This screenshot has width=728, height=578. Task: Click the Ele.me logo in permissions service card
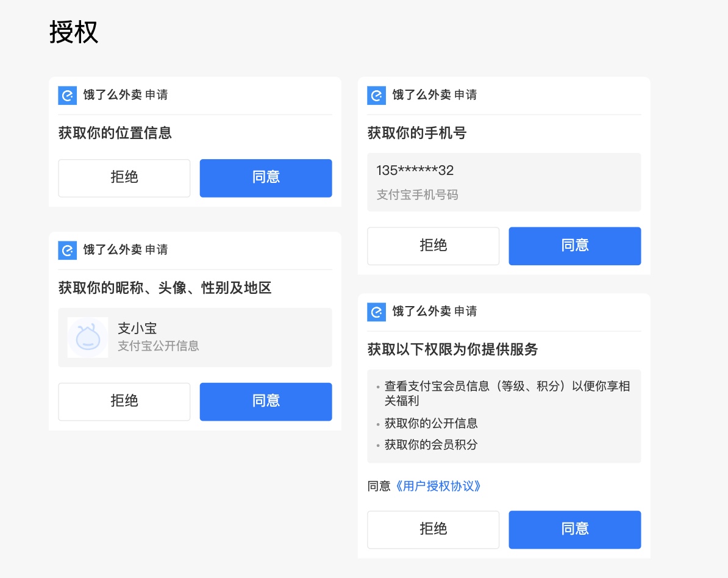(377, 312)
